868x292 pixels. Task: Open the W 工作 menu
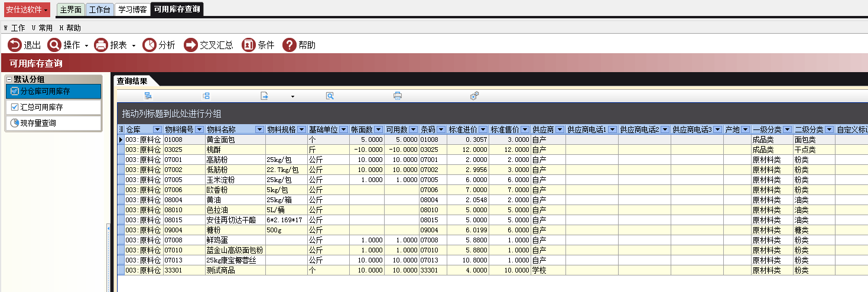pyautogui.click(x=14, y=28)
